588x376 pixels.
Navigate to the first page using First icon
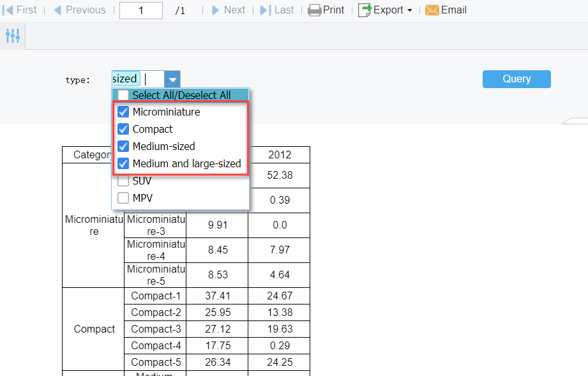[8, 10]
